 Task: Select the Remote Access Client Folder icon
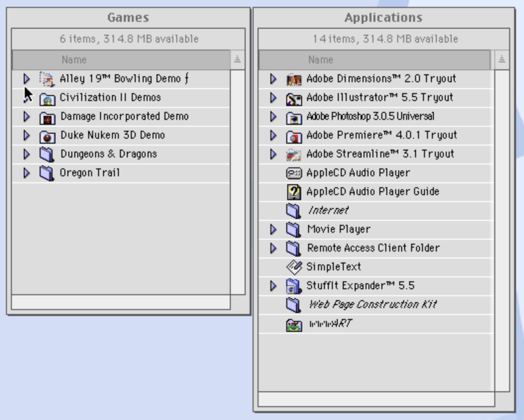pos(294,248)
